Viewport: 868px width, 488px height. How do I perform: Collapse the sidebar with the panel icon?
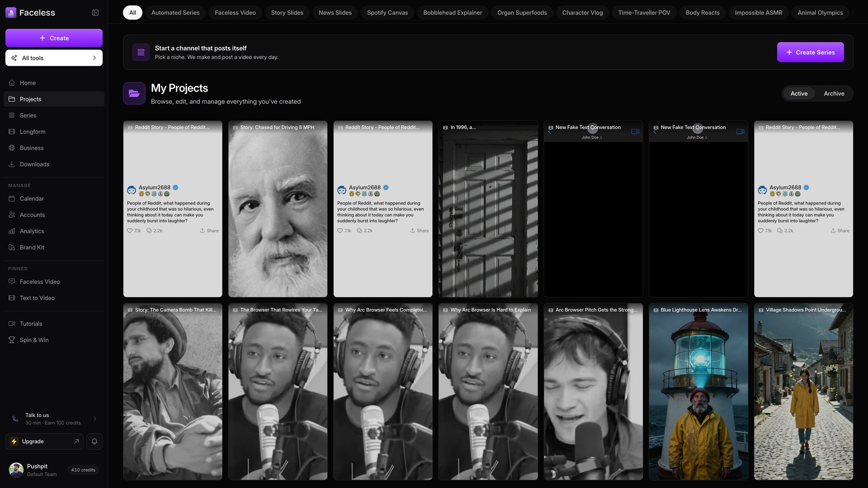click(x=95, y=12)
